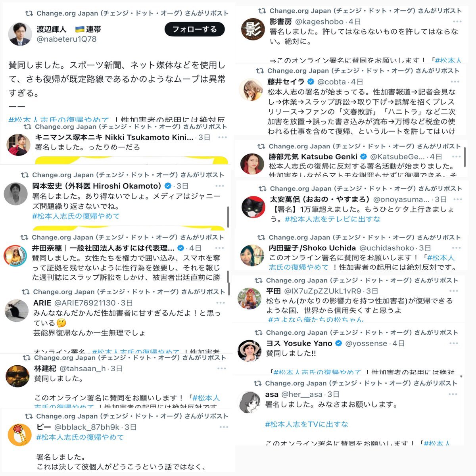Open the three-dot menu on 藤井セイラ's post
Image resolution: width=476 pixels, height=476 pixels.
click(455, 82)
